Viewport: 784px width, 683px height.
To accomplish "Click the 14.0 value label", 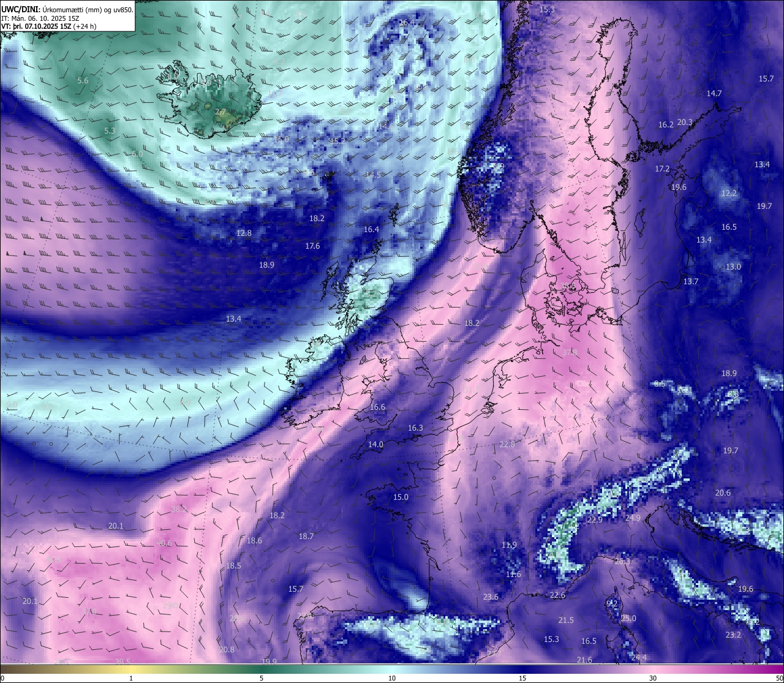I will pos(375,445).
